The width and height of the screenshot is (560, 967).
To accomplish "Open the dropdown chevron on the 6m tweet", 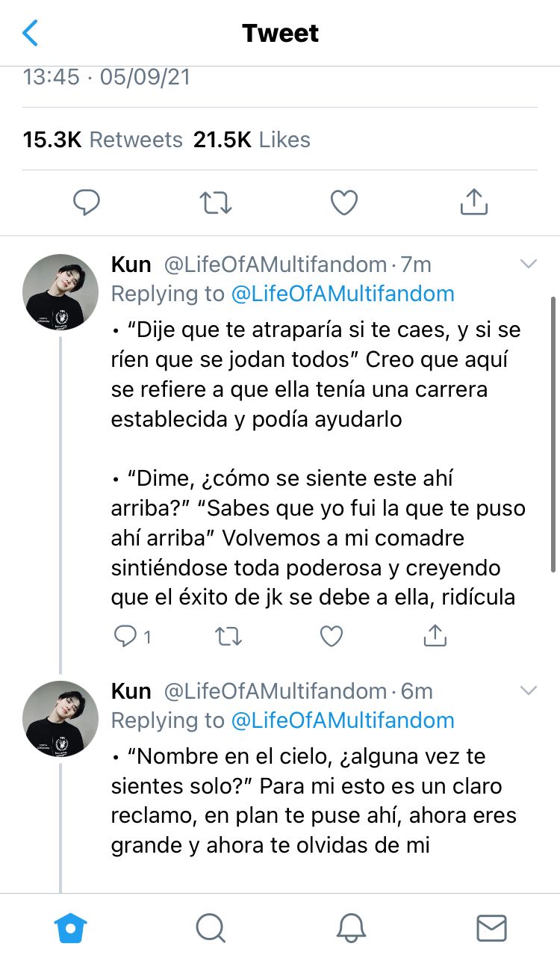I will [529, 691].
